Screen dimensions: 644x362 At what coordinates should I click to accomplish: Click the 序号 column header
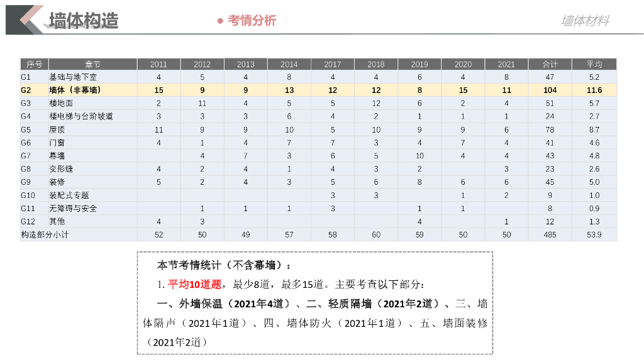point(35,64)
